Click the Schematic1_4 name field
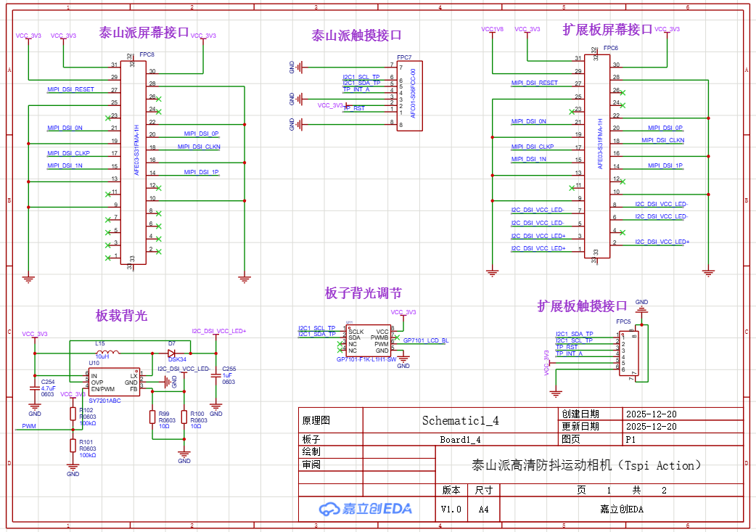This screenshot has width=756, height=532. tap(460, 420)
